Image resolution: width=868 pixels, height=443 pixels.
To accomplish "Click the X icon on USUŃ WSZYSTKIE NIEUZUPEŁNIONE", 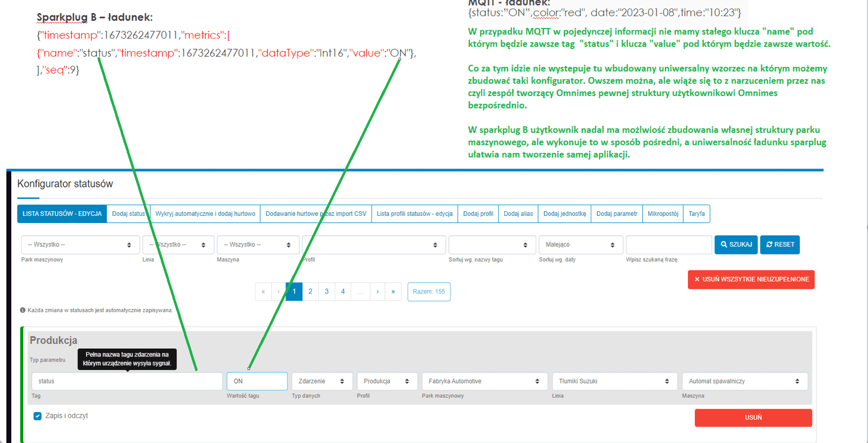I will (697, 279).
